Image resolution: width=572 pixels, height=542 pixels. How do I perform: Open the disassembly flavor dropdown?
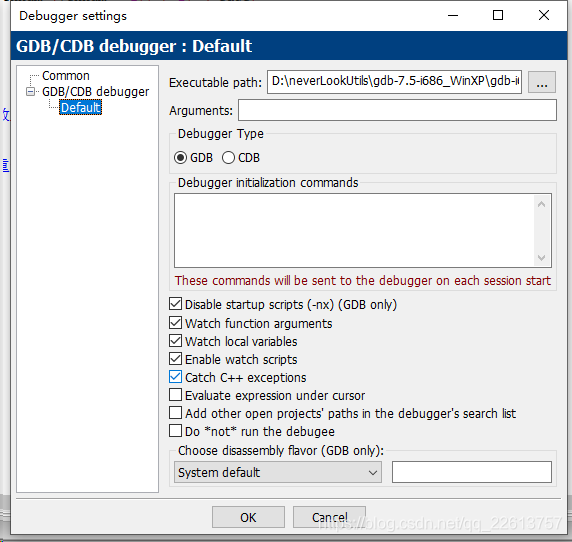(278, 472)
